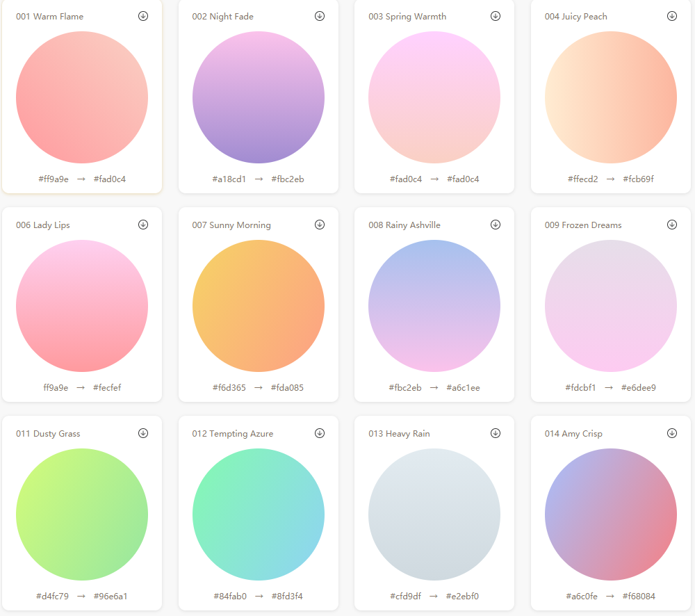Viewport: 695px width, 616px height.
Task: Download the Dusty Grass gradient
Action: pyautogui.click(x=143, y=433)
